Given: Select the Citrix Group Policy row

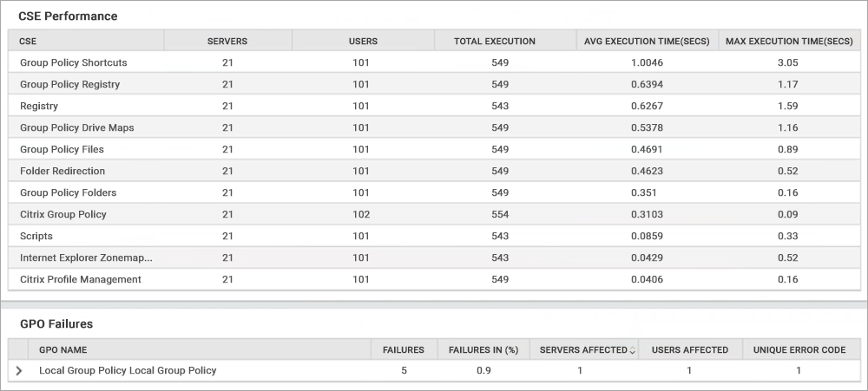Looking at the screenshot, I should [63, 214].
